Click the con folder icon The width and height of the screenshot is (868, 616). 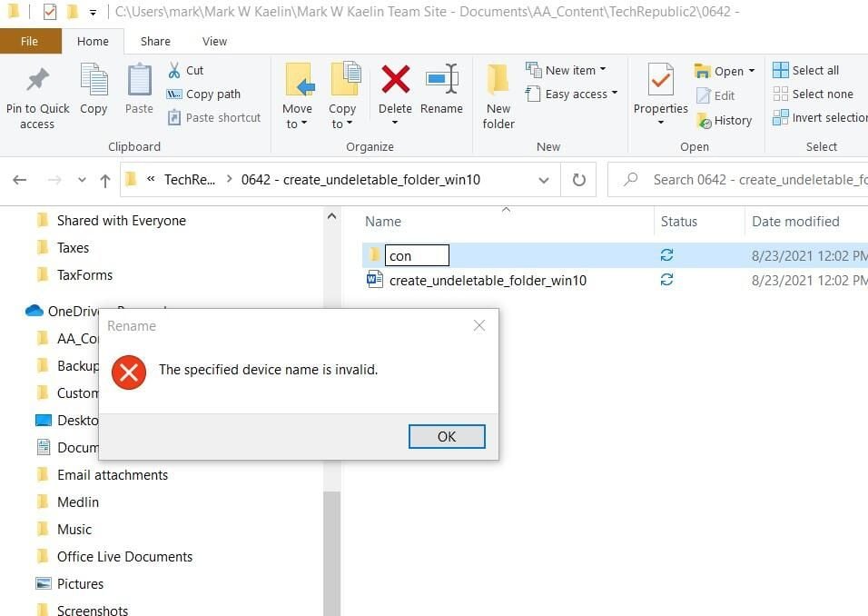coord(374,254)
